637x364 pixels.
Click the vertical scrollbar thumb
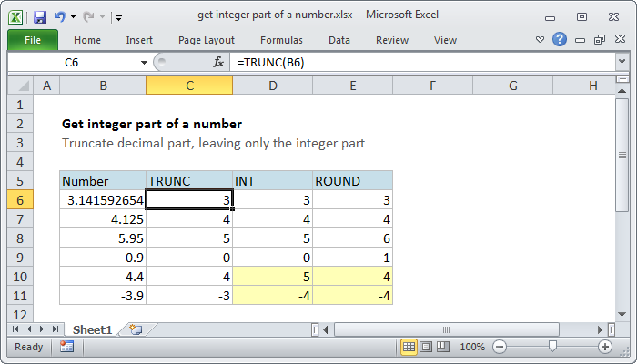[x=622, y=155]
